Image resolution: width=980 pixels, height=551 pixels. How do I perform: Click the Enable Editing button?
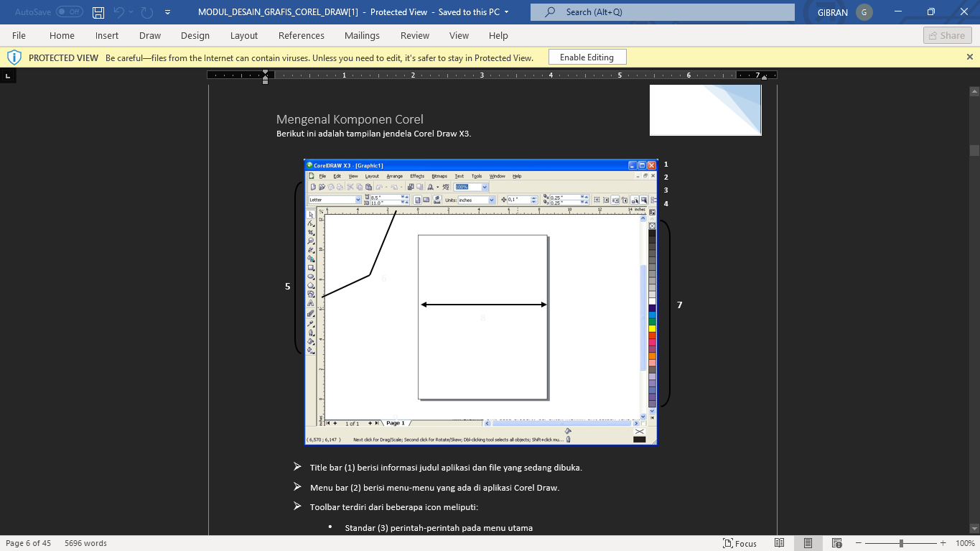(587, 57)
